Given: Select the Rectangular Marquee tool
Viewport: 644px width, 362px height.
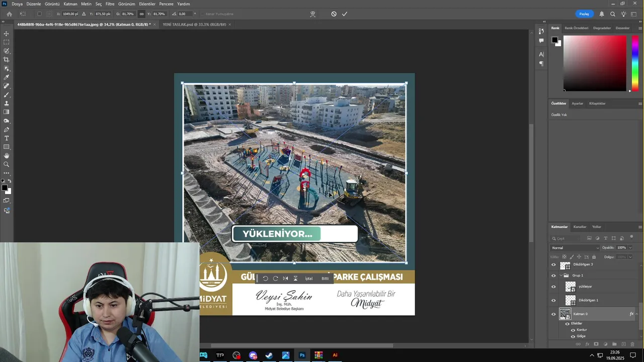Looking at the screenshot, I should 7,42.
